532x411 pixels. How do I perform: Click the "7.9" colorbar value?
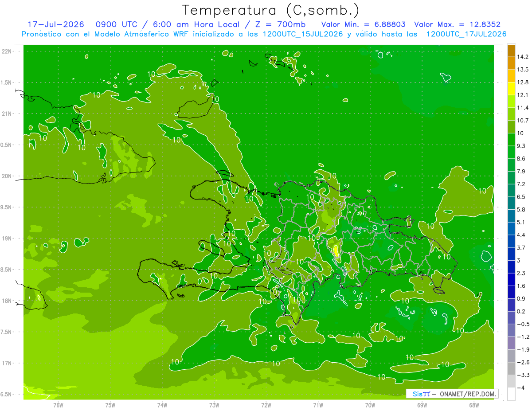tap(521, 171)
